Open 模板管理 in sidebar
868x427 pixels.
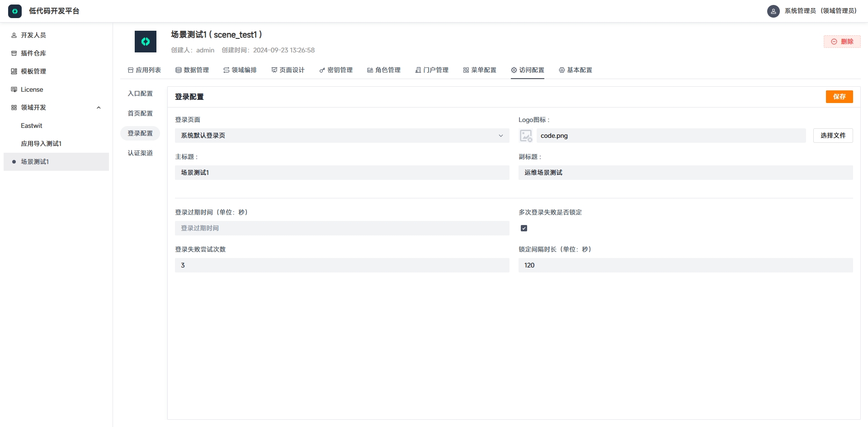56,71
